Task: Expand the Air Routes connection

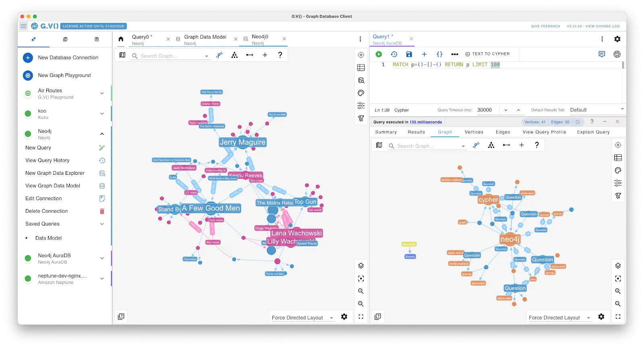Action: (102, 93)
